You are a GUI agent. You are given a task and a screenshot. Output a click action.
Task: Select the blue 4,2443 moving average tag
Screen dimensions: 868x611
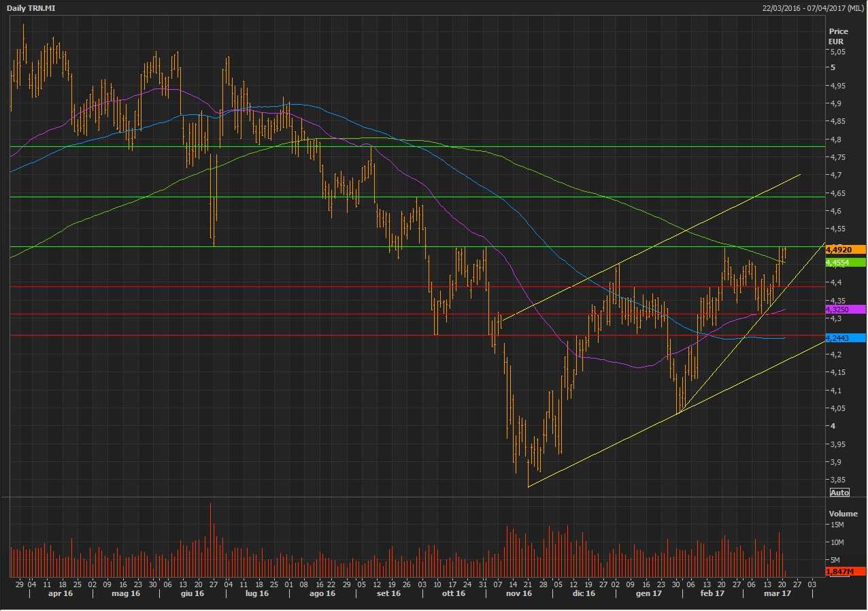845,338
